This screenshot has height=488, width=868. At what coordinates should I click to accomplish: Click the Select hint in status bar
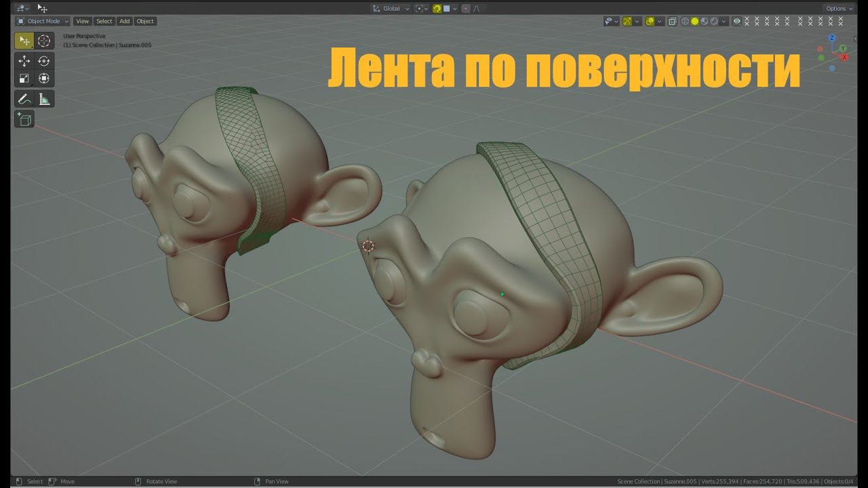(x=35, y=481)
